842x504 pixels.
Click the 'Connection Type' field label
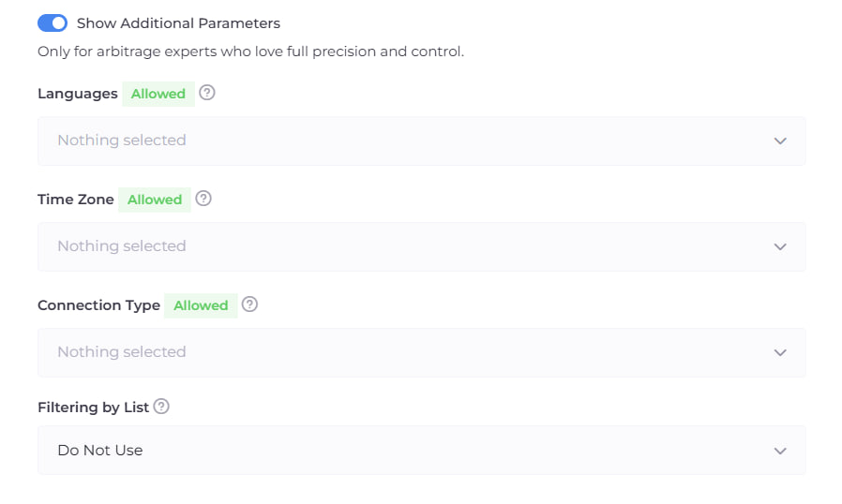98,305
